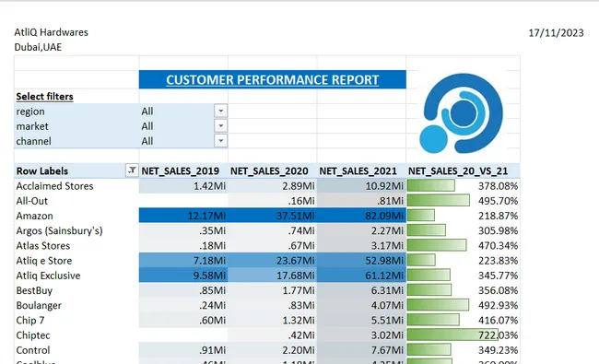Select the channel label cell

point(76,141)
